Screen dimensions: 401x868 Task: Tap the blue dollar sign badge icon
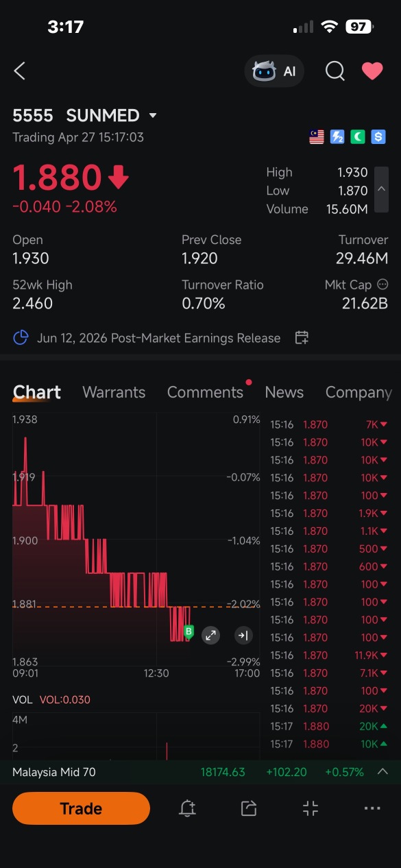tap(378, 137)
